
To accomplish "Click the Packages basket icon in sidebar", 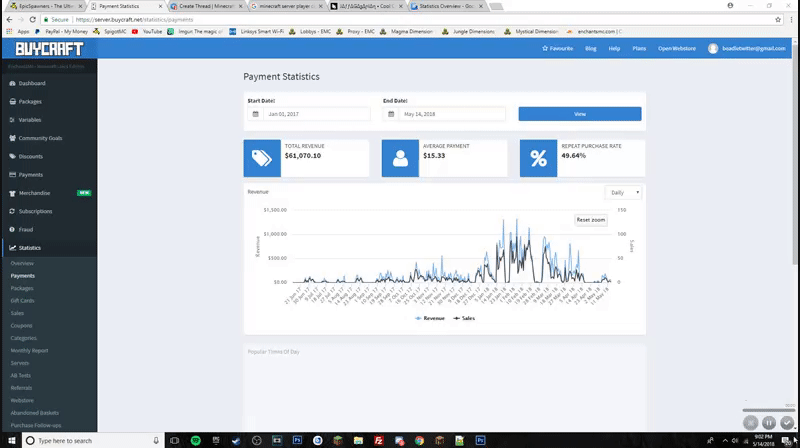I will click(12, 102).
